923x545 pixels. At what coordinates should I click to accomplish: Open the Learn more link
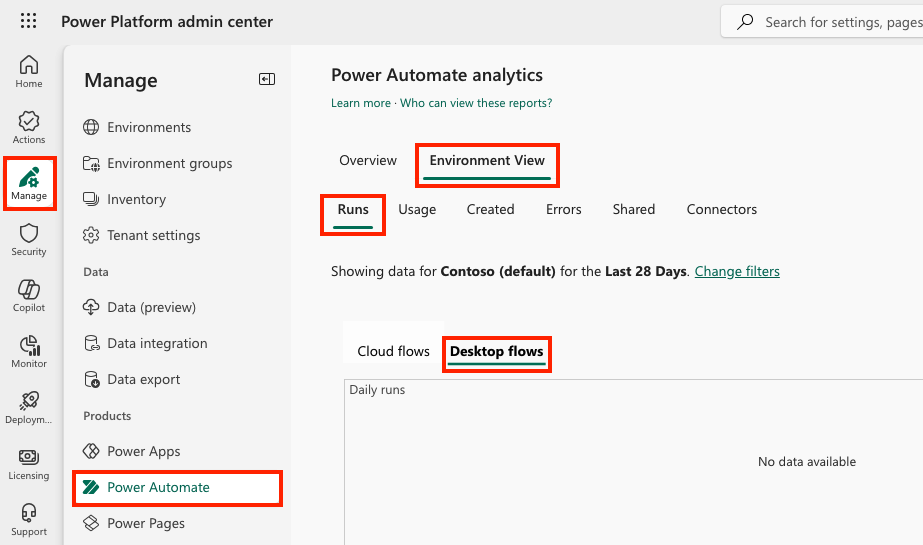361,103
